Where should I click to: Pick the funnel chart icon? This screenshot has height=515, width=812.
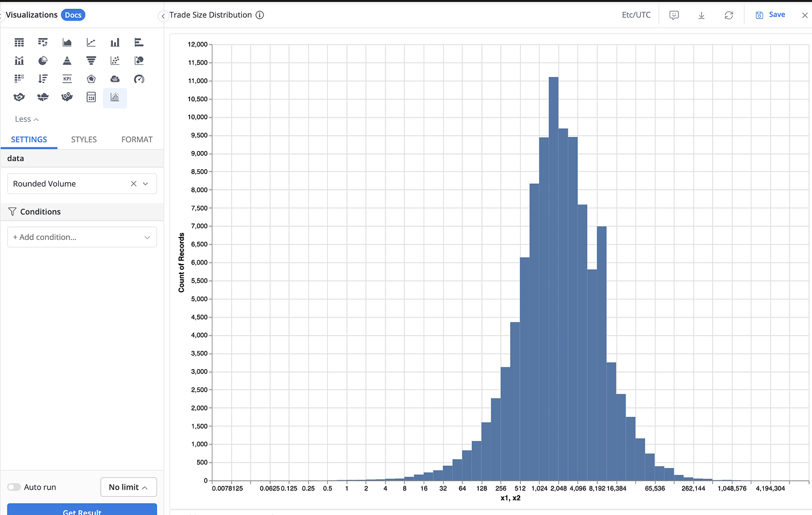[91, 61]
